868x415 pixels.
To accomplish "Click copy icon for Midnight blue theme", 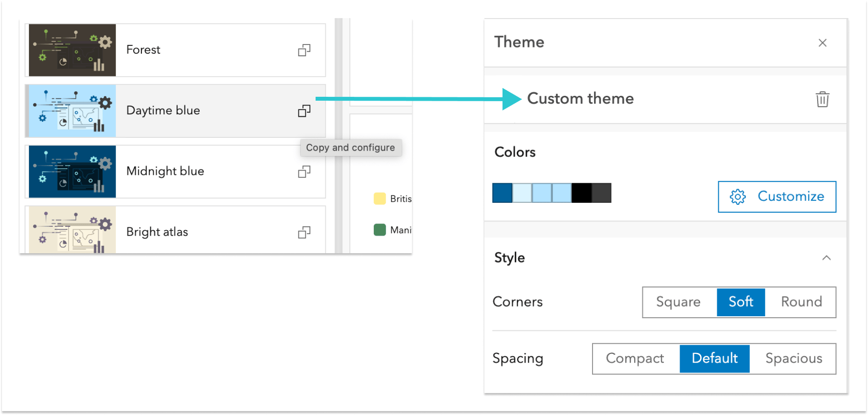I will (304, 172).
